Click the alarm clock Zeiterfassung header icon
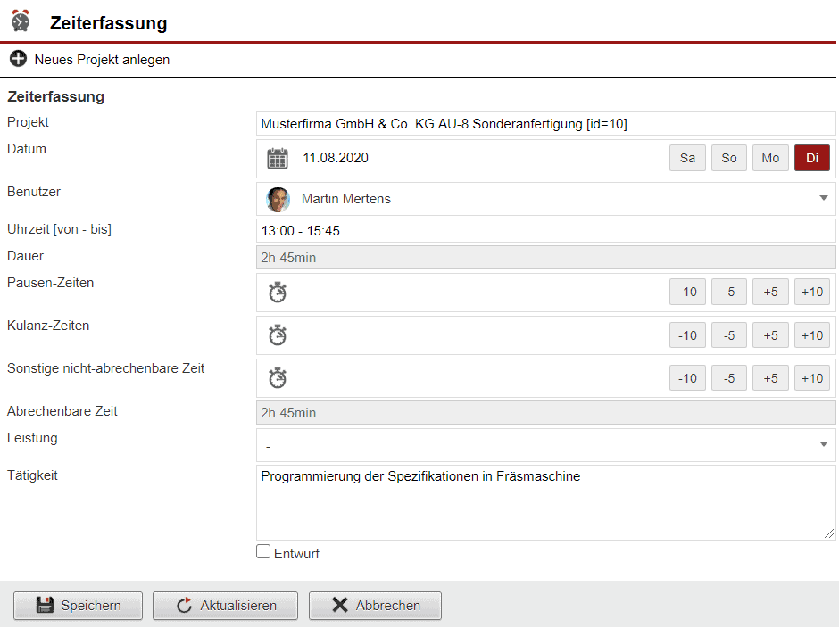This screenshot has width=839, height=644. click(x=21, y=21)
